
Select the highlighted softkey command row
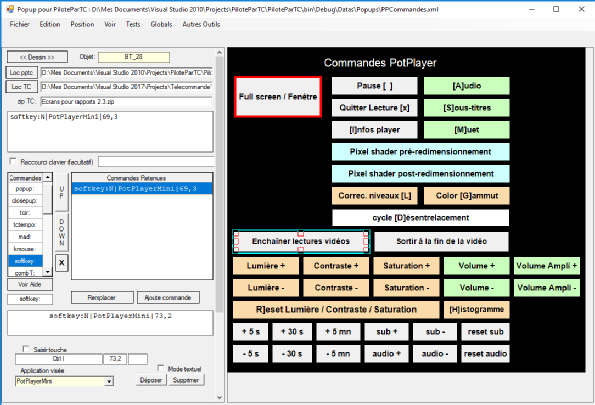pos(142,189)
